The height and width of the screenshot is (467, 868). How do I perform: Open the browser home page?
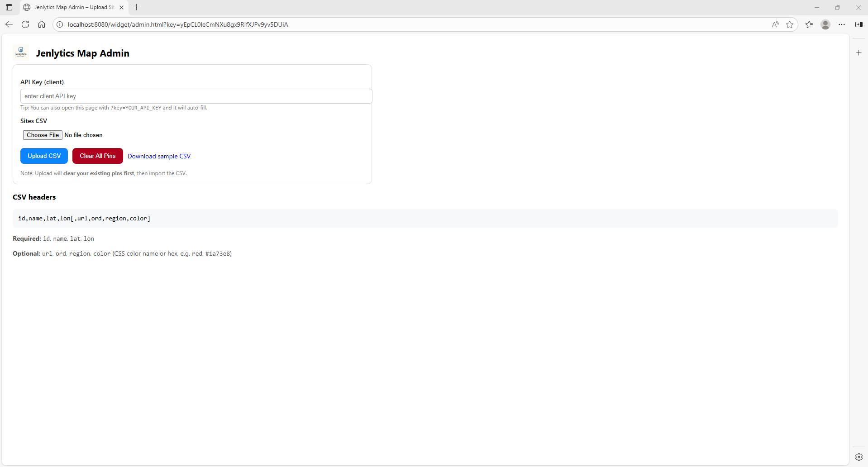pos(41,24)
